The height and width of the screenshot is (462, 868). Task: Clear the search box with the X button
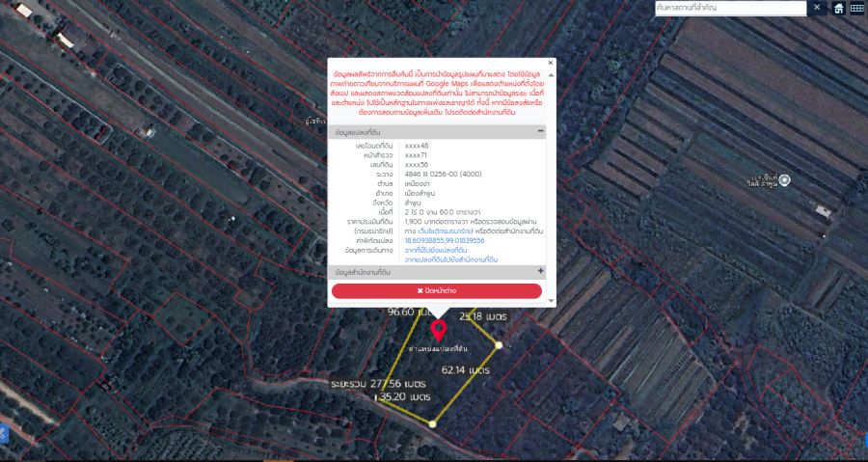[x=817, y=8]
